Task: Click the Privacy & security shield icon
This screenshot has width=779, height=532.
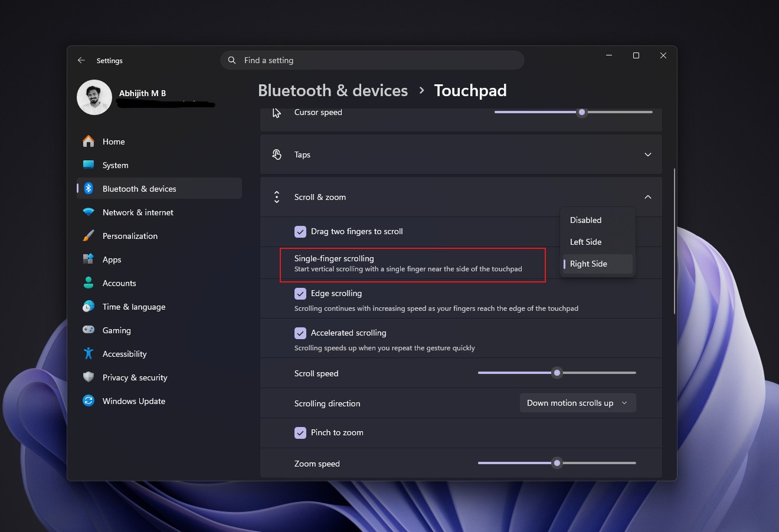Action: click(x=89, y=377)
